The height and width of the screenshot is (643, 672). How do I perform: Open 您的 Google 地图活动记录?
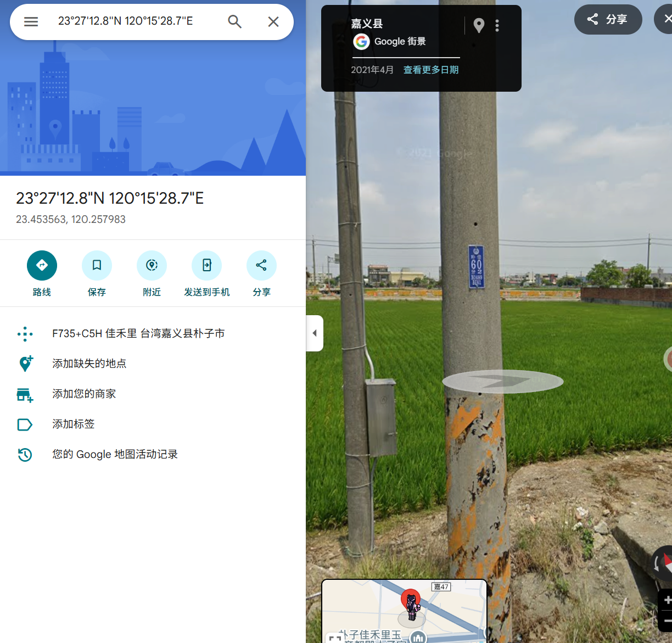tap(115, 454)
